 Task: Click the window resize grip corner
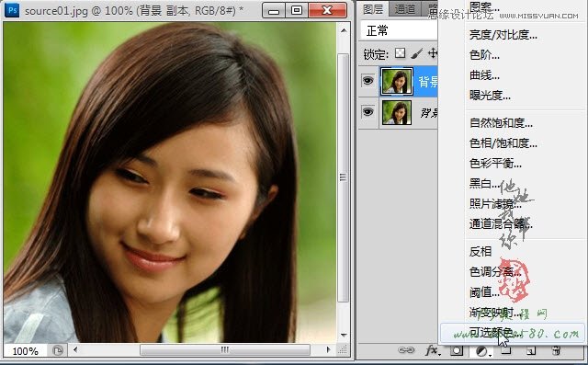[343, 350]
